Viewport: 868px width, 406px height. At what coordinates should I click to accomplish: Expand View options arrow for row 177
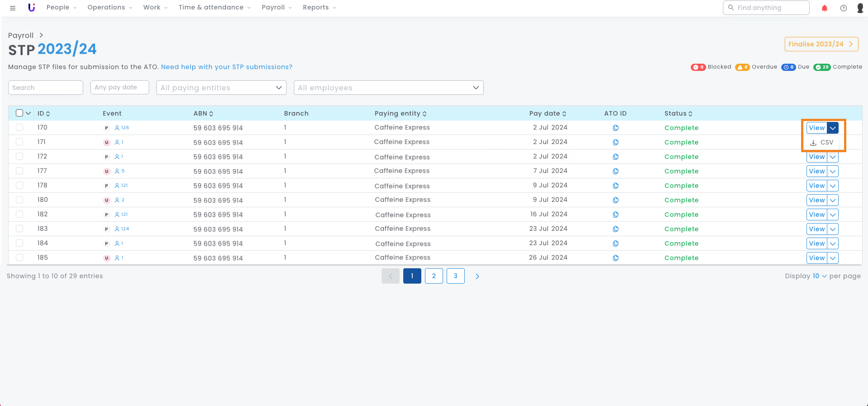point(833,171)
